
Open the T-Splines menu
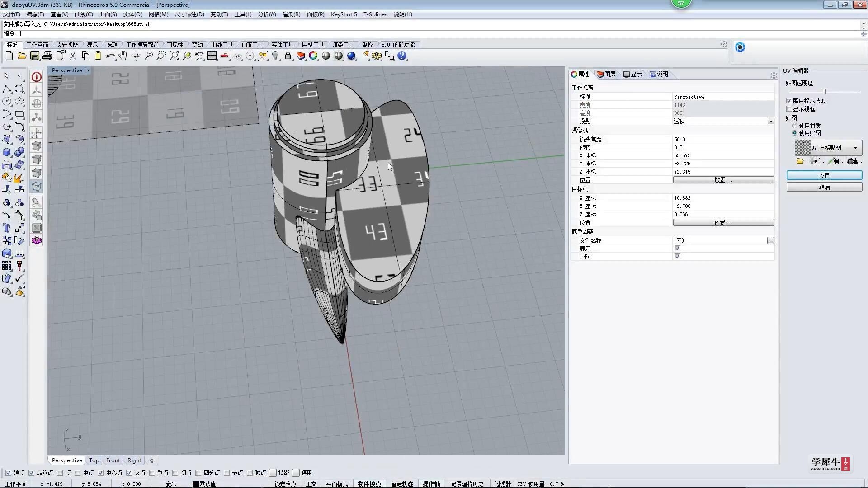[x=375, y=14]
